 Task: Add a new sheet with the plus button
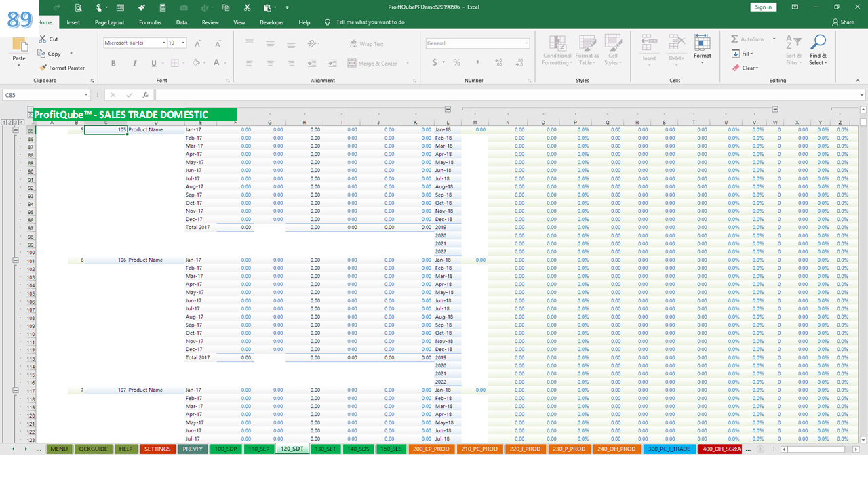(760, 449)
